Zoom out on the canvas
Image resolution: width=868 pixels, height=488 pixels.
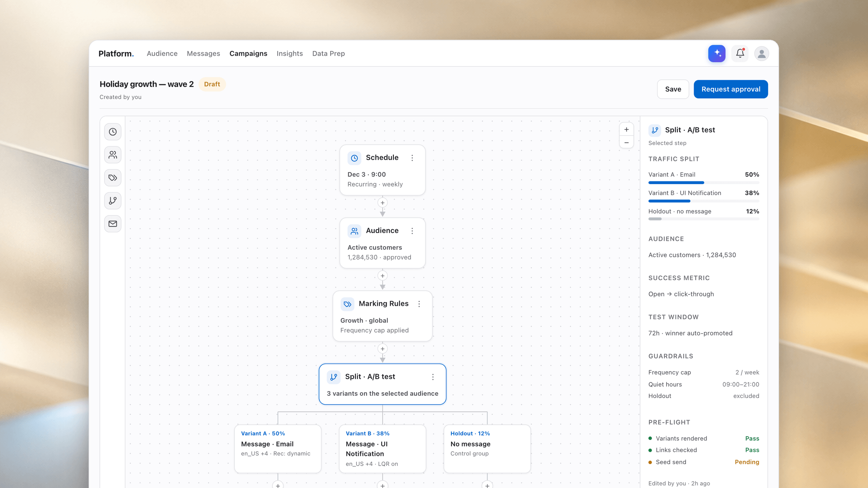point(626,142)
